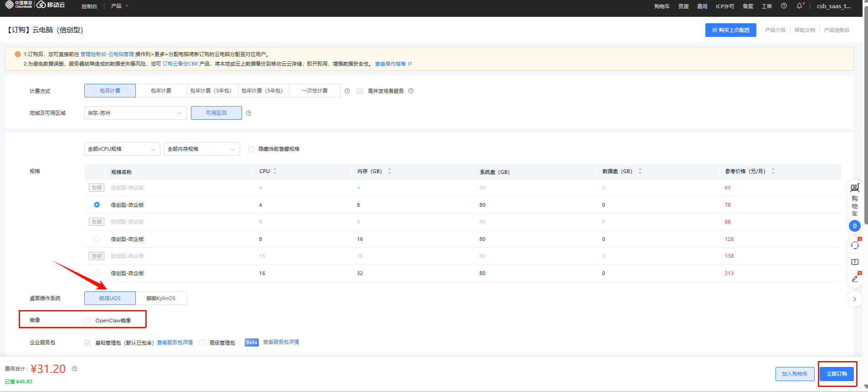Select the 8 CPU 16 GB spec radio

[x=97, y=239]
